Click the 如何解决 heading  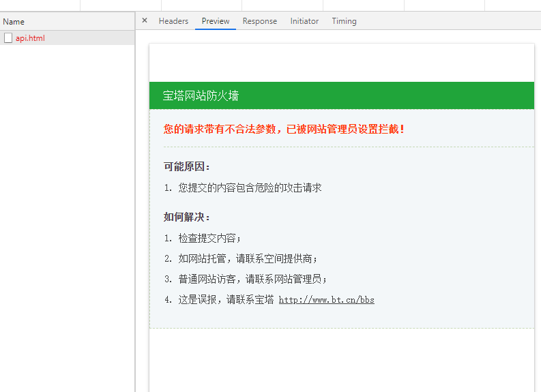pos(187,217)
